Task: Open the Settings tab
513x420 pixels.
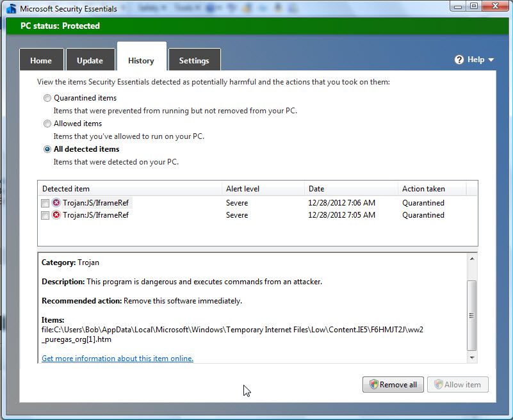Action: tap(194, 60)
